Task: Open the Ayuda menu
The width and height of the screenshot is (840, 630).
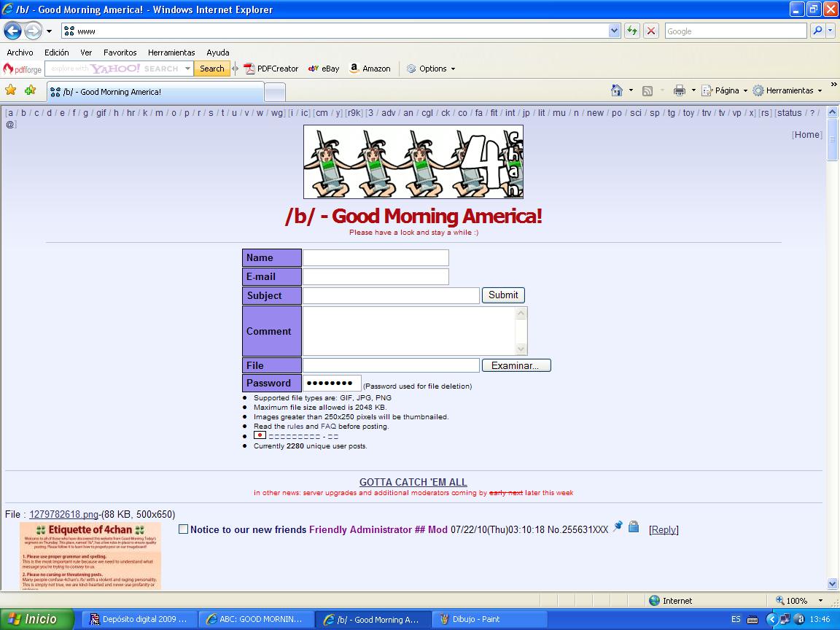Action: coord(218,52)
